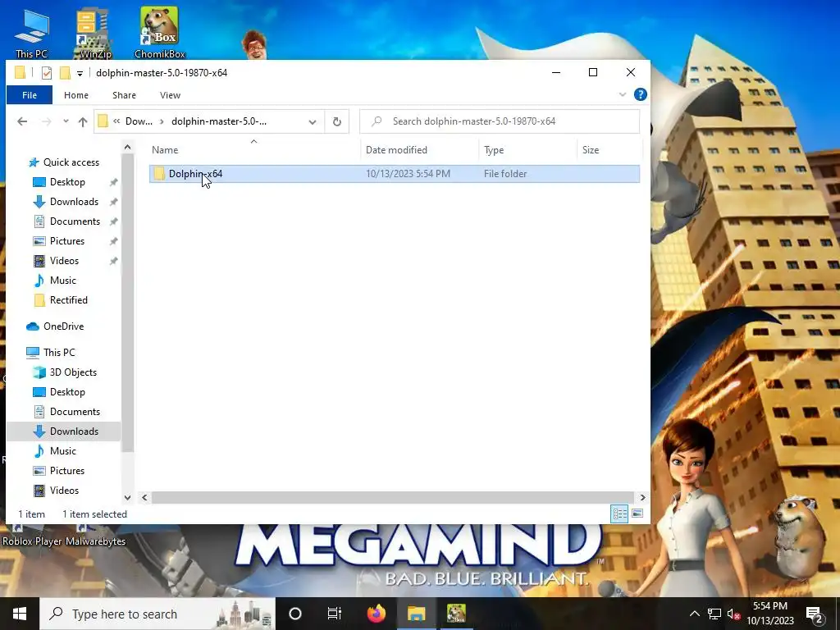Image resolution: width=840 pixels, height=630 pixels.
Task: Click horizontal scrollbar right arrow
Action: (642, 498)
